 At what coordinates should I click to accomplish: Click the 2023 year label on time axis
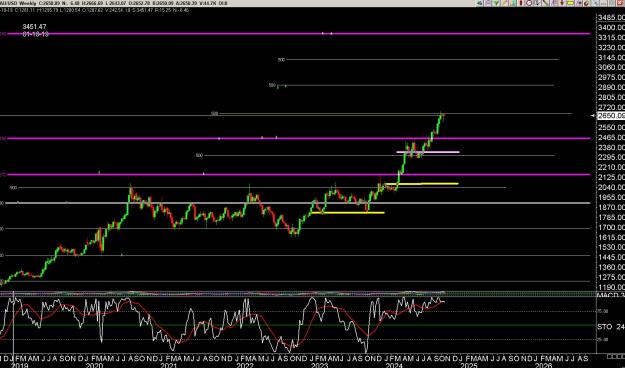coord(319,365)
